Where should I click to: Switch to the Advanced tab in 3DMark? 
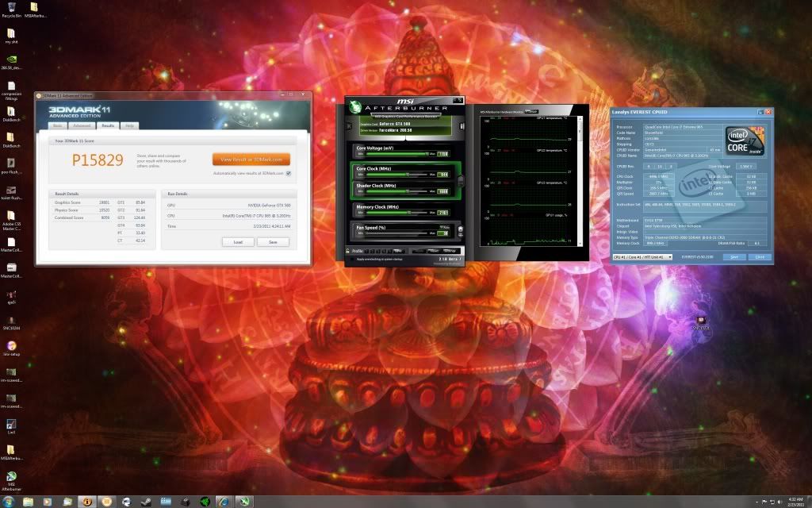pos(82,125)
